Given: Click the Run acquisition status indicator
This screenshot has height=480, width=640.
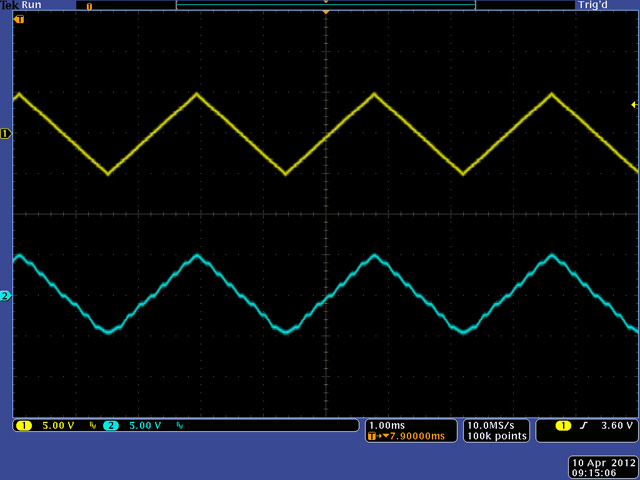Looking at the screenshot, I should [30, 5].
